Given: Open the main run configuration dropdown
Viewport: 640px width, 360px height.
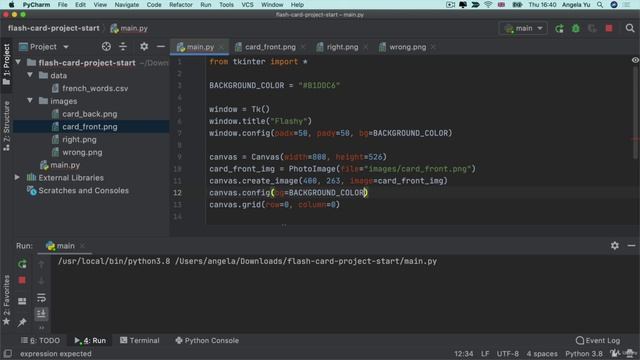Looking at the screenshot, I should (523, 29).
